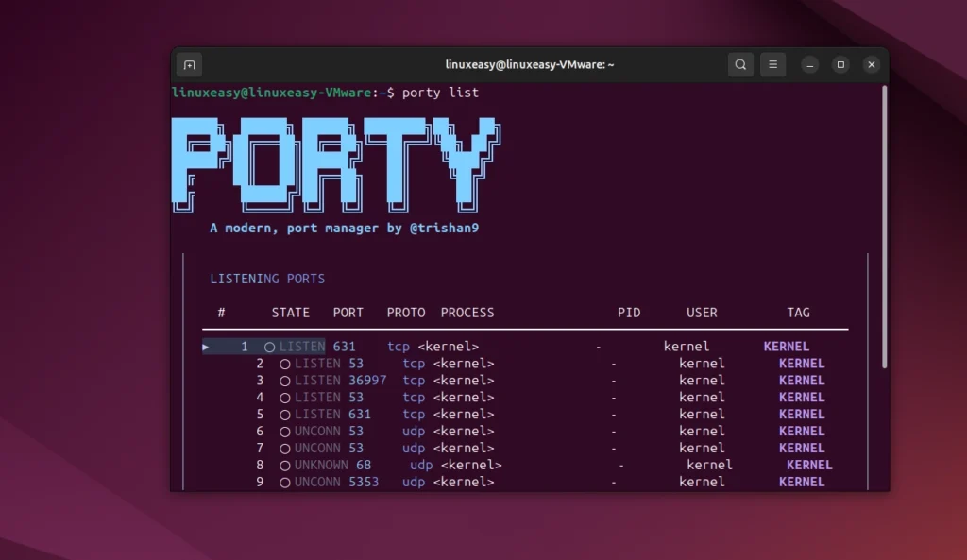Screen dimensions: 967x560
Task: Open a new terminal tab
Action: [x=189, y=64]
